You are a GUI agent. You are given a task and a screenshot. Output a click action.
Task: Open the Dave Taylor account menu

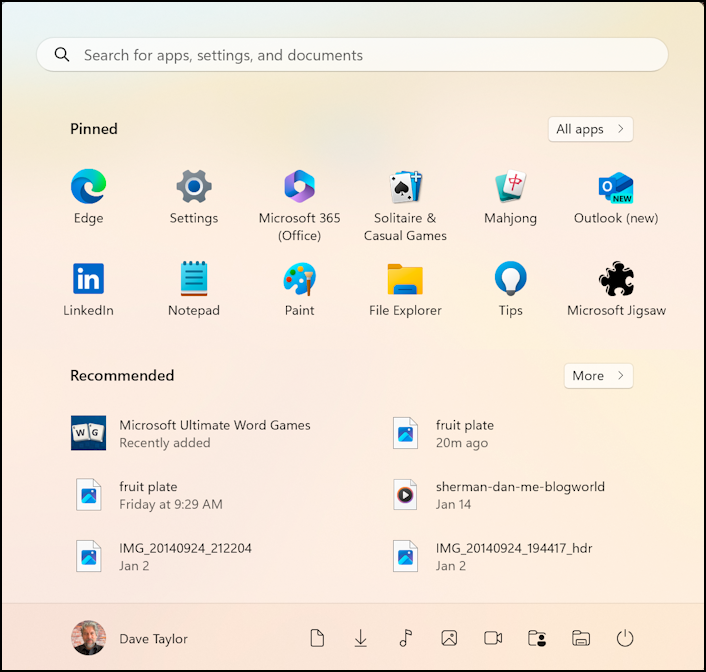pos(129,638)
